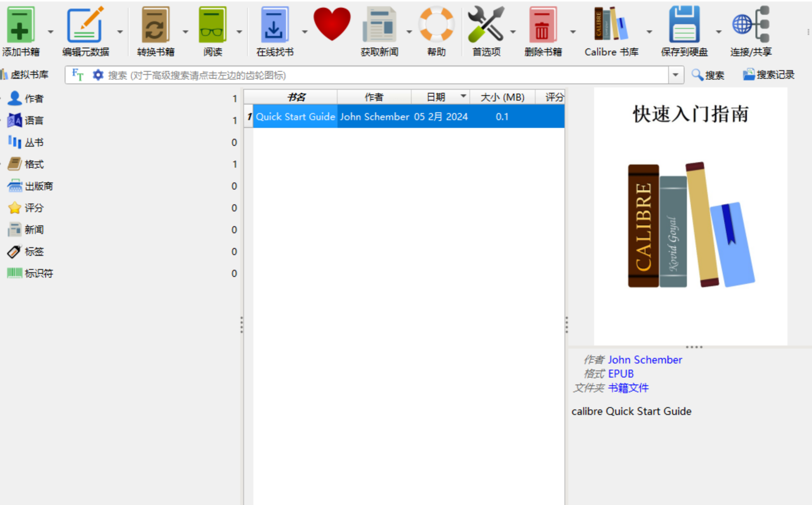Click the Delete books (删除书籍) trash icon
This screenshot has height=505, width=812.
click(x=543, y=25)
